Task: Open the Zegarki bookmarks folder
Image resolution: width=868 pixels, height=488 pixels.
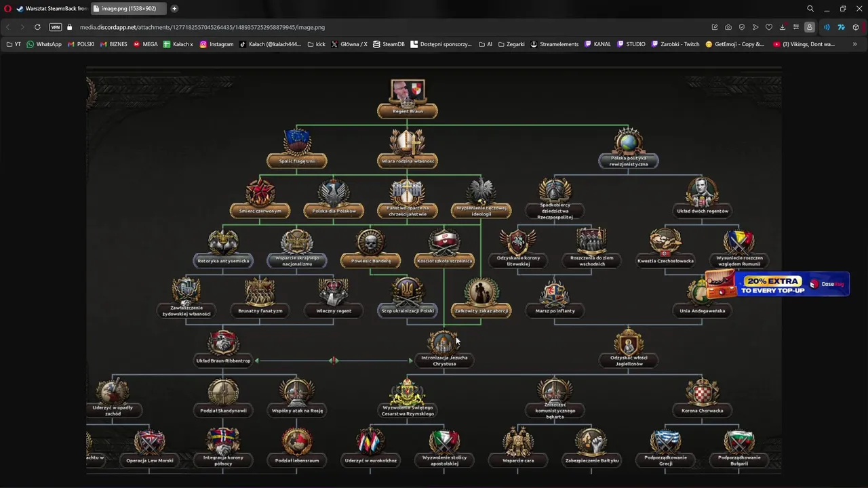Action: (x=511, y=44)
